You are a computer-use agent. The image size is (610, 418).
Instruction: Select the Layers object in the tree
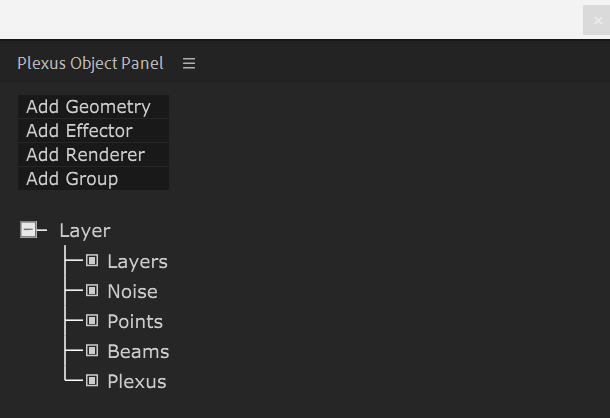(137, 262)
